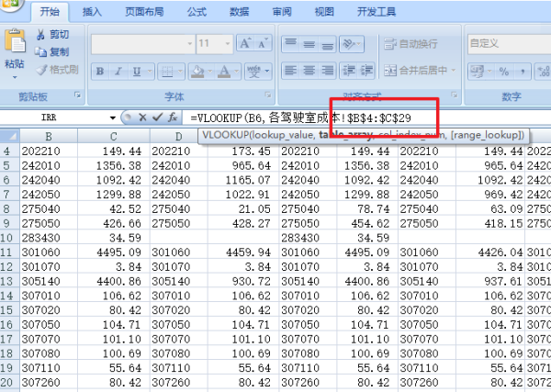The width and height of the screenshot is (551, 392).
Task: Open Insert Function fx dialog
Action: pyautogui.click(x=172, y=118)
